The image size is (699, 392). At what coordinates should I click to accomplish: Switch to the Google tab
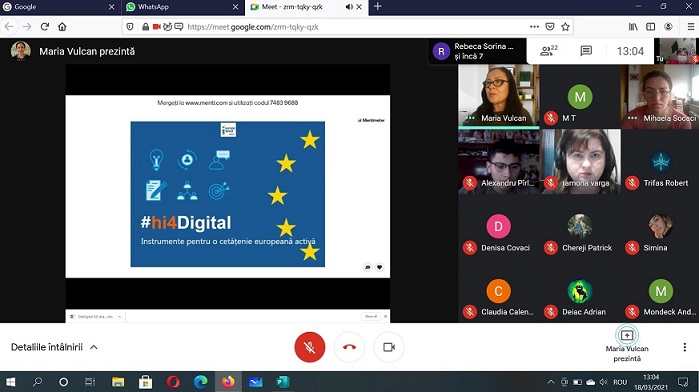(x=60, y=7)
